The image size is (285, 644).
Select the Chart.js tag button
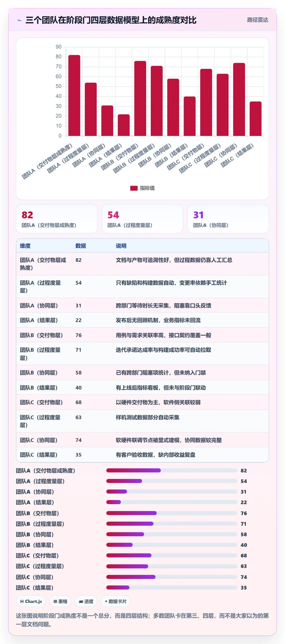tap(31, 601)
